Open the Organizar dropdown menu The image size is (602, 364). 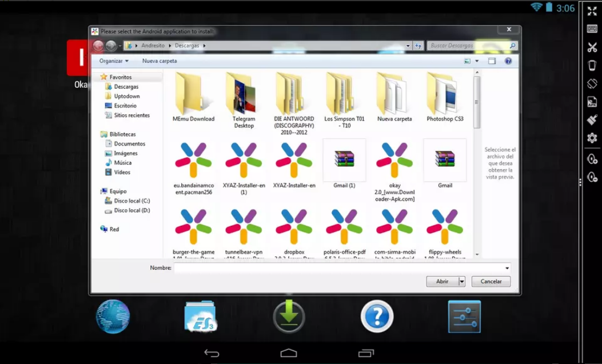tap(113, 61)
